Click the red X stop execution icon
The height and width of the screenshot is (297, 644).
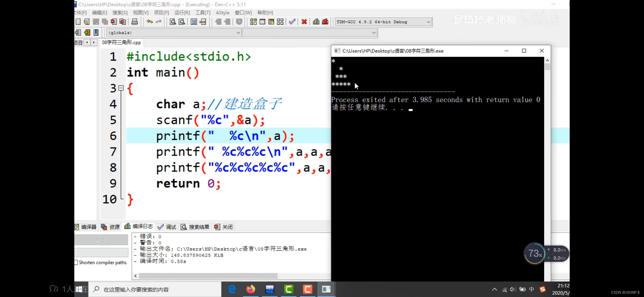(x=304, y=22)
